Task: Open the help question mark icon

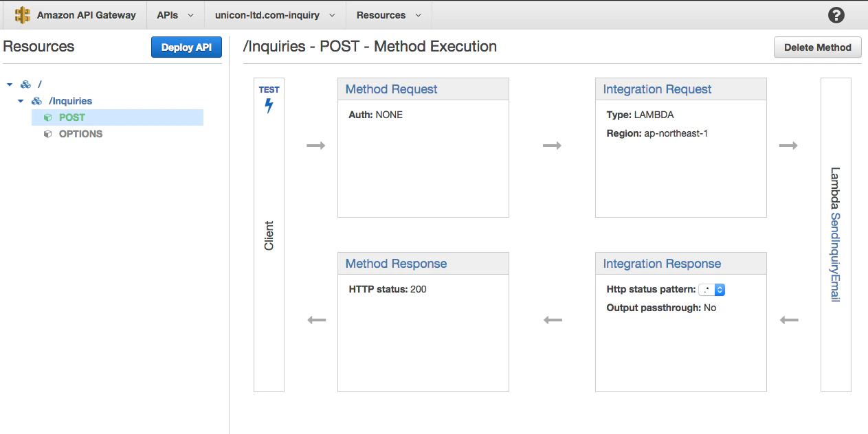Action: [x=836, y=15]
